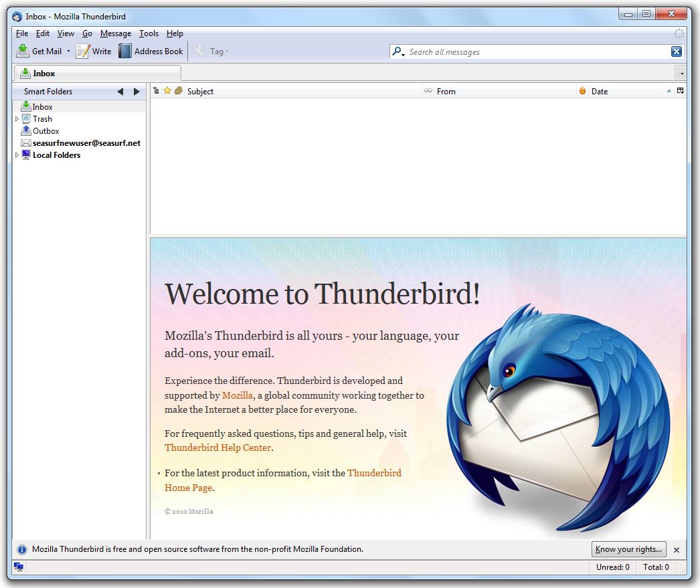
Task: Click the activity throbber icon
Action: pyautogui.click(x=679, y=33)
